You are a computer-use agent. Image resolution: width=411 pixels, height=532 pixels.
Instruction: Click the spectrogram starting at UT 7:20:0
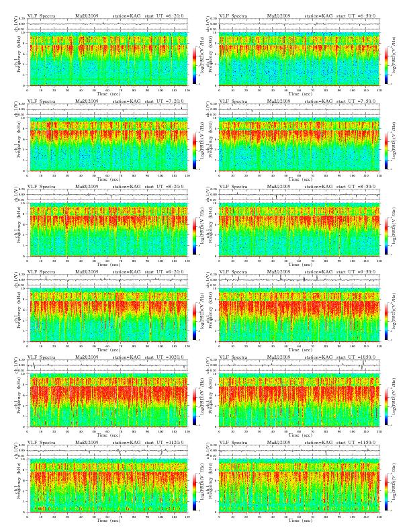click(107, 144)
